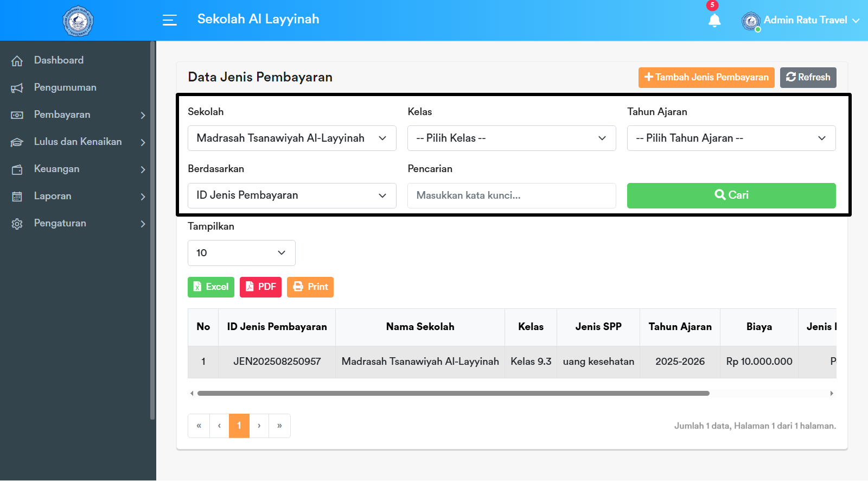Screen dimensions: 868x481
Task: Print the payment type table
Action: coord(310,287)
